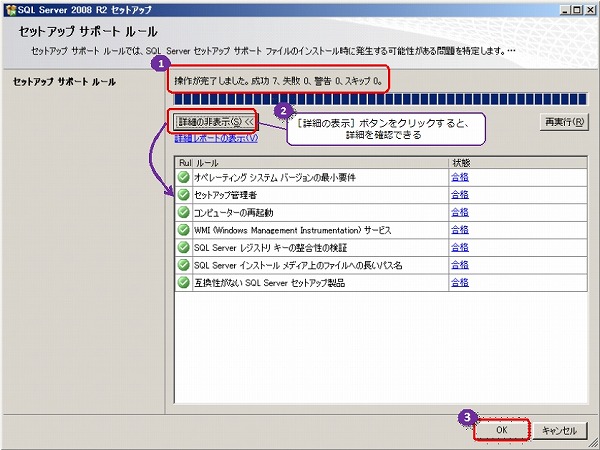Screen dimensions: 600x450
Task: Select rule text オペレーティング システム バージョンの最小要件
Action: click(x=275, y=177)
